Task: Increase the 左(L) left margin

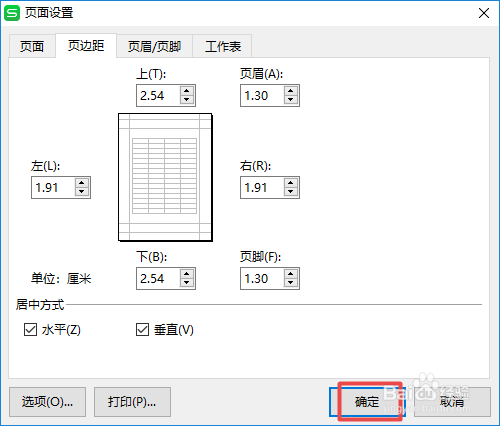Action: [x=82, y=183]
